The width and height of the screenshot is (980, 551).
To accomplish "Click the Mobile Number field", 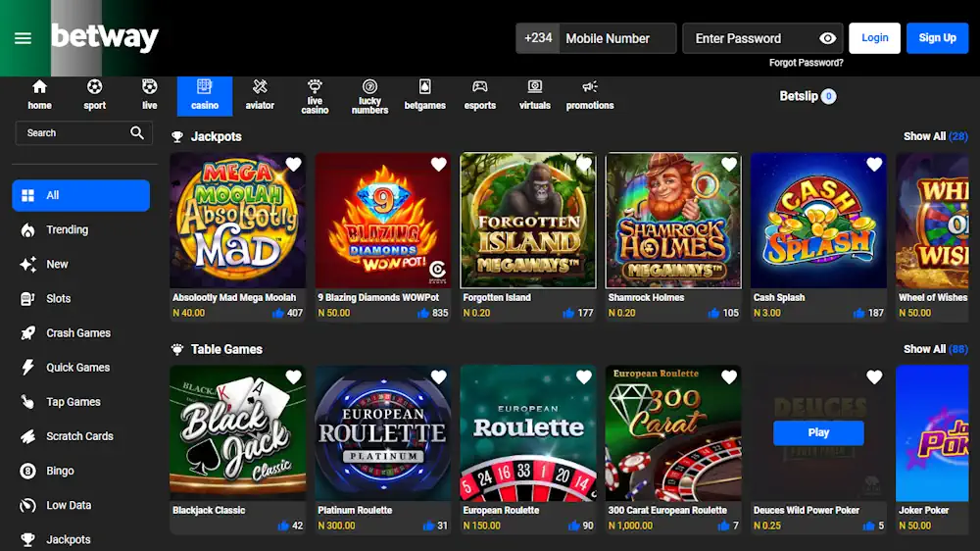I will pyautogui.click(x=616, y=38).
